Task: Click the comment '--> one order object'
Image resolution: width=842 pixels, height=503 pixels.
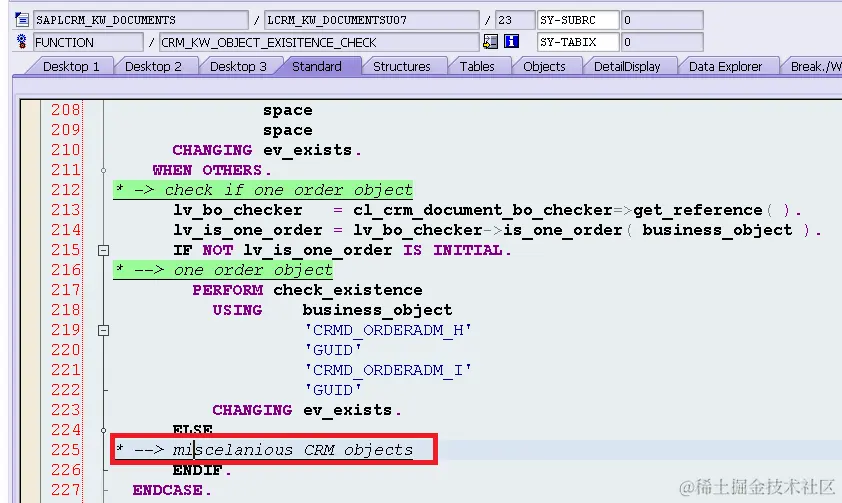Action: (233, 270)
